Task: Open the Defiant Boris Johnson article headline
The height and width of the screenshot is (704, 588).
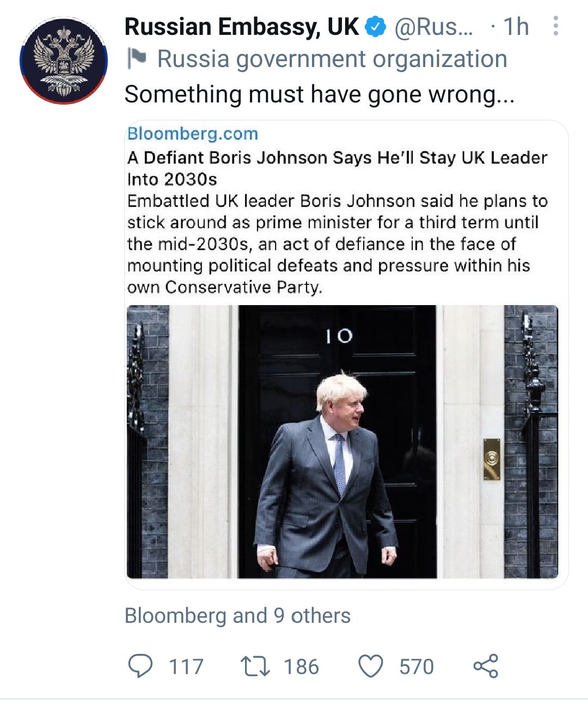Action: coord(337,168)
